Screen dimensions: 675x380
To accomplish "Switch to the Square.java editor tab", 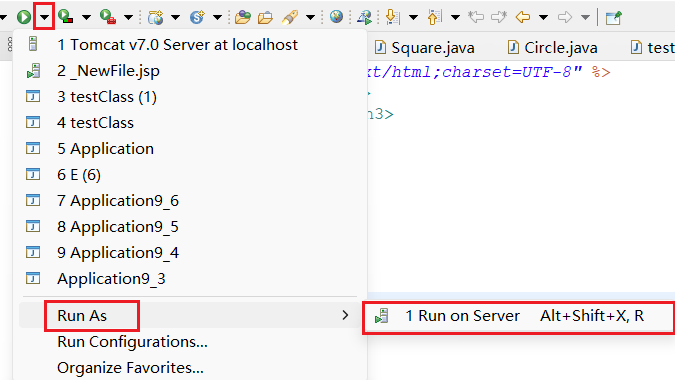I will (x=424, y=47).
